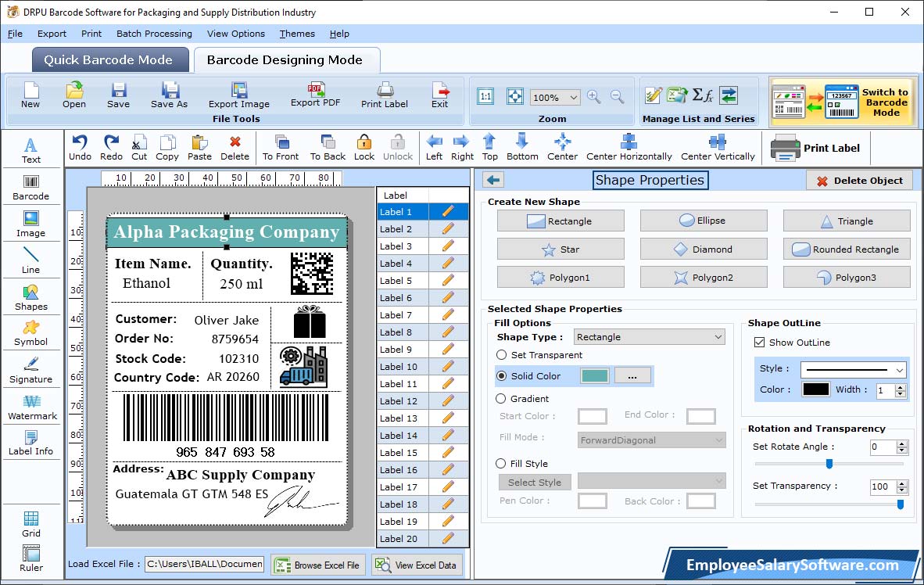Image resolution: width=924 pixels, height=585 pixels.
Task: Open the Batch Processing menu
Action: pyautogui.click(x=154, y=34)
